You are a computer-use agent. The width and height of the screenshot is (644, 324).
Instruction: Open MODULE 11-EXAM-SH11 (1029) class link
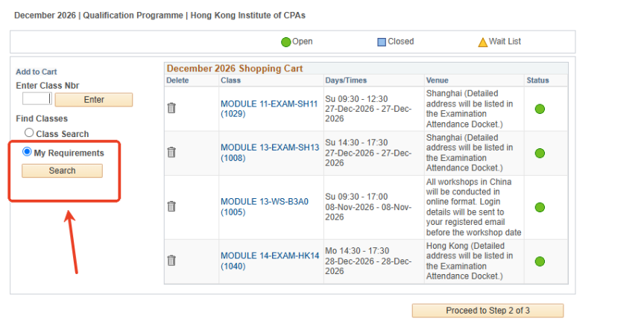269,109
